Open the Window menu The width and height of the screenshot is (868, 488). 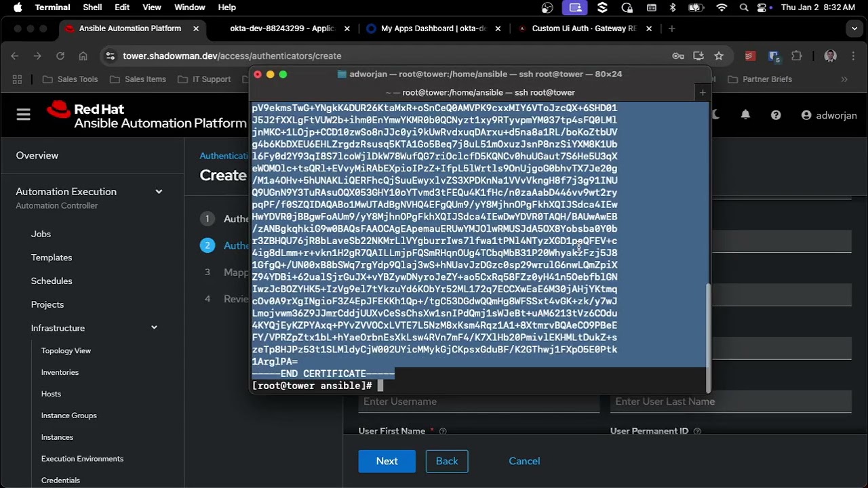(190, 7)
